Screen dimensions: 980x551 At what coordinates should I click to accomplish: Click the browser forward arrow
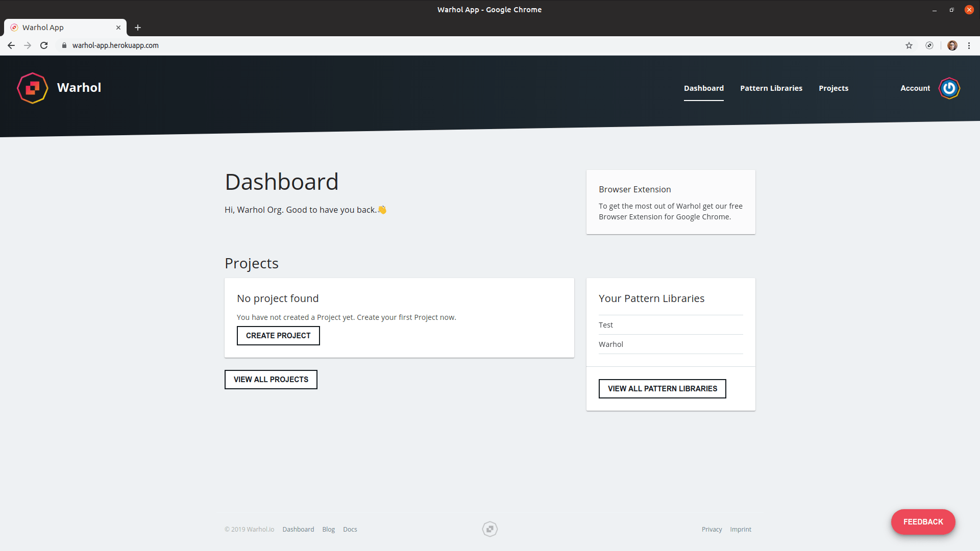point(28,45)
